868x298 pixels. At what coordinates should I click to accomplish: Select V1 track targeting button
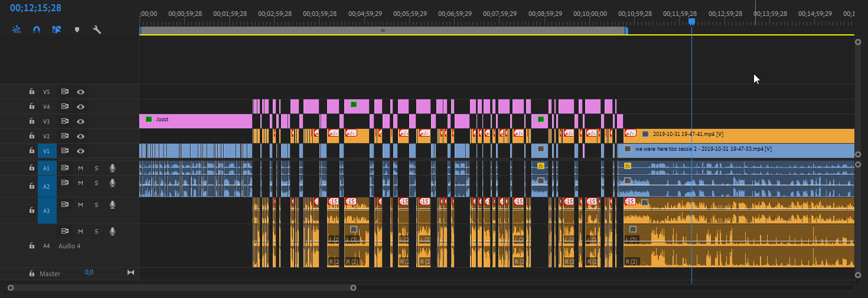(47, 151)
